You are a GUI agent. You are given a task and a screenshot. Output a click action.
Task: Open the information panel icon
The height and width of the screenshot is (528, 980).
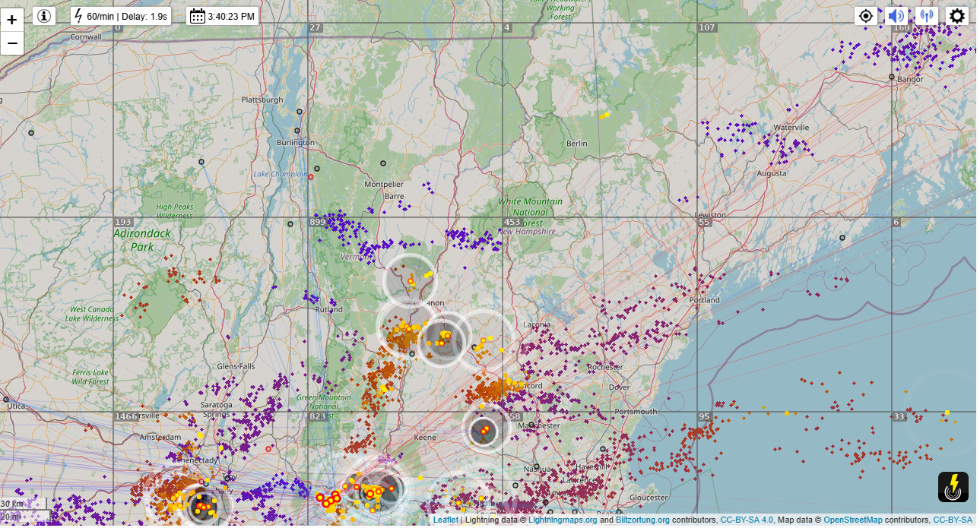pos(44,16)
